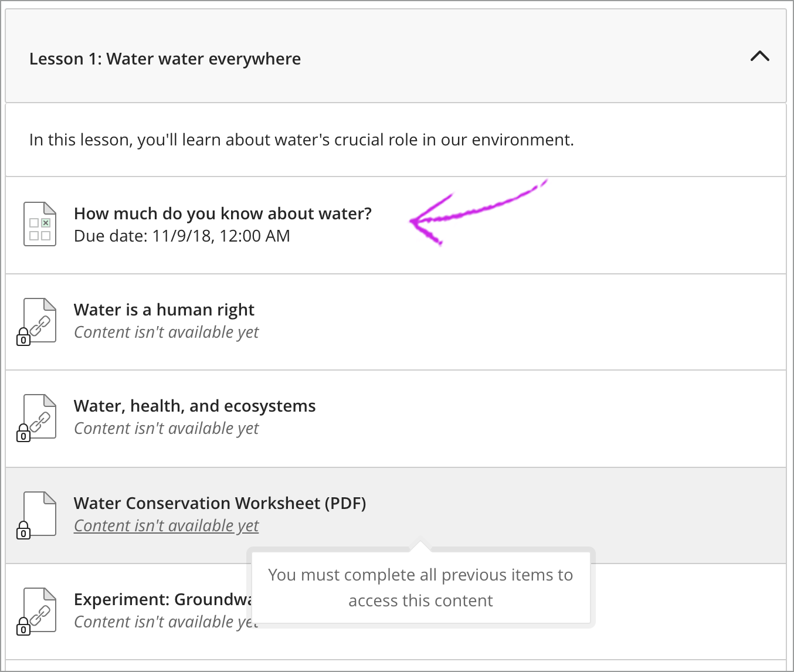Screen dimensions: 794x672
Task: Click locked link icon for Experiment: Groundwater
Action: click(x=37, y=611)
